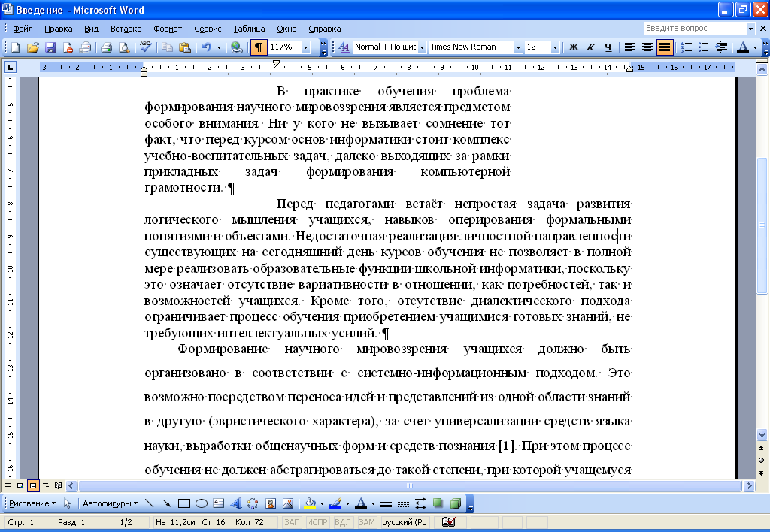Save the document using the floppy icon
The width and height of the screenshot is (770, 532).
click(50, 47)
